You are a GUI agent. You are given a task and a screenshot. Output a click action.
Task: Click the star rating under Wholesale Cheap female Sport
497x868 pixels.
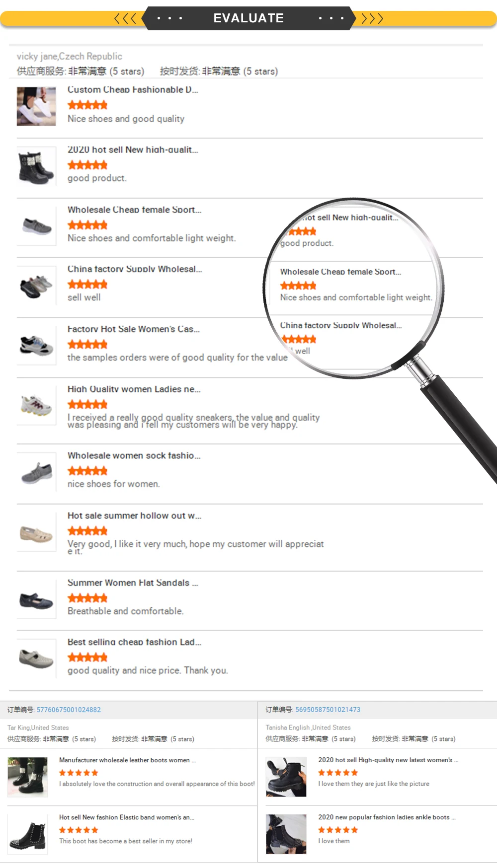(87, 225)
